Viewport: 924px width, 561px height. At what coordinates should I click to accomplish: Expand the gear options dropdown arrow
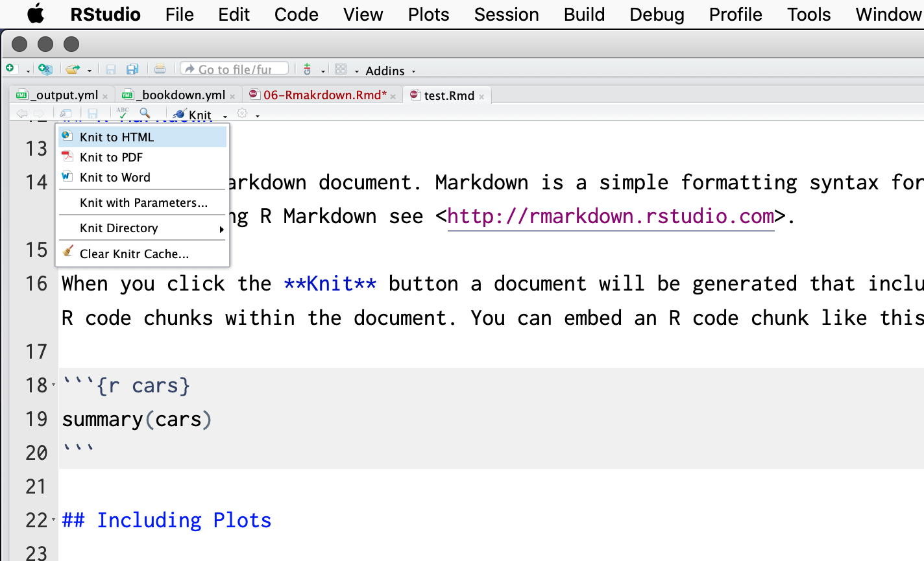point(258,115)
